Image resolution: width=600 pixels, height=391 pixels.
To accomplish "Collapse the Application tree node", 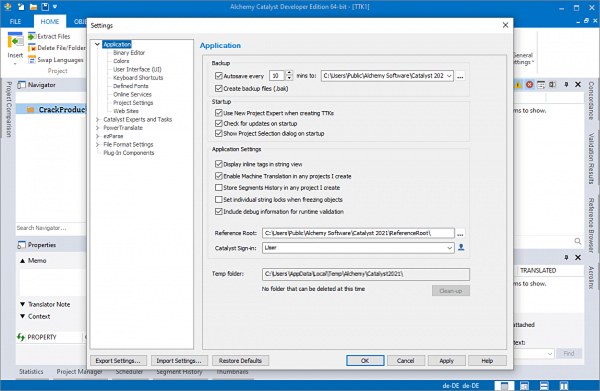I will 97,44.
